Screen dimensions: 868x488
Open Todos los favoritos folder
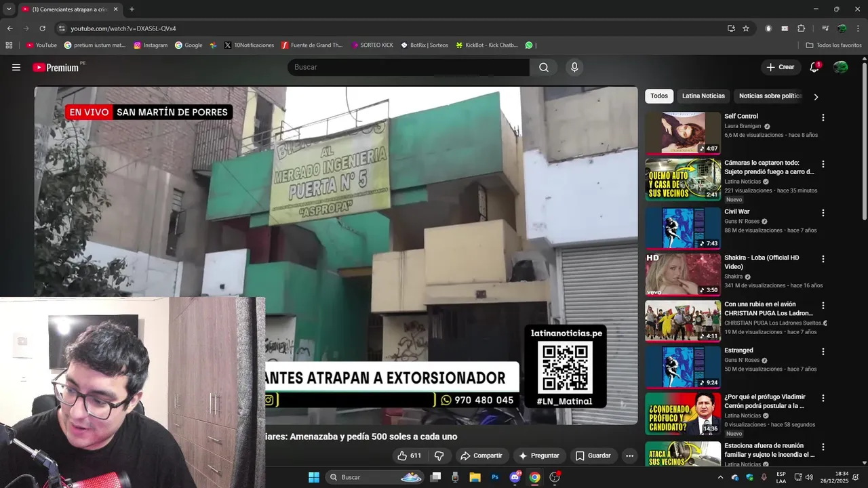click(833, 45)
